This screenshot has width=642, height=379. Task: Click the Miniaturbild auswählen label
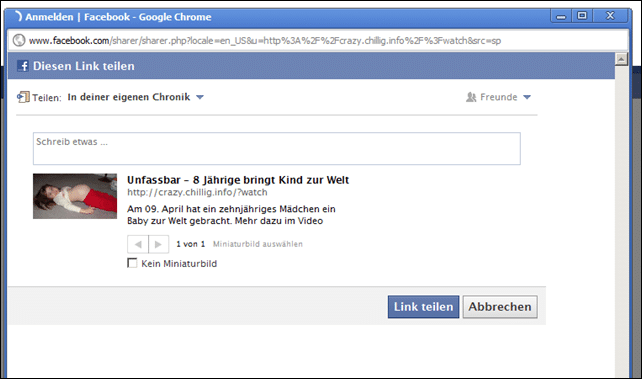click(258, 244)
